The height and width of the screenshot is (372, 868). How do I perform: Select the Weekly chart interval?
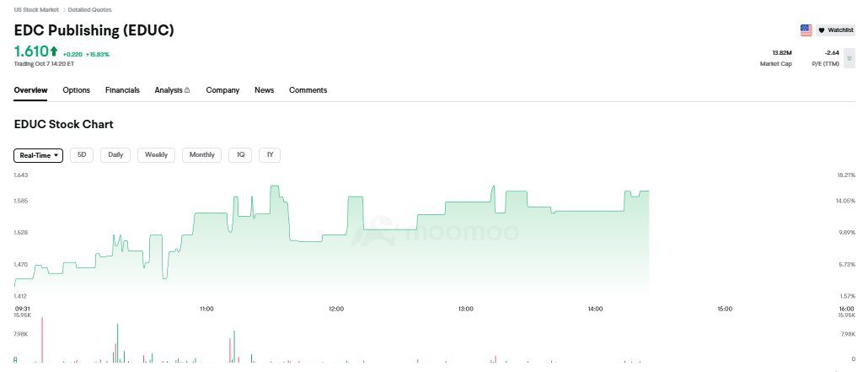click(x=156, y=155)
